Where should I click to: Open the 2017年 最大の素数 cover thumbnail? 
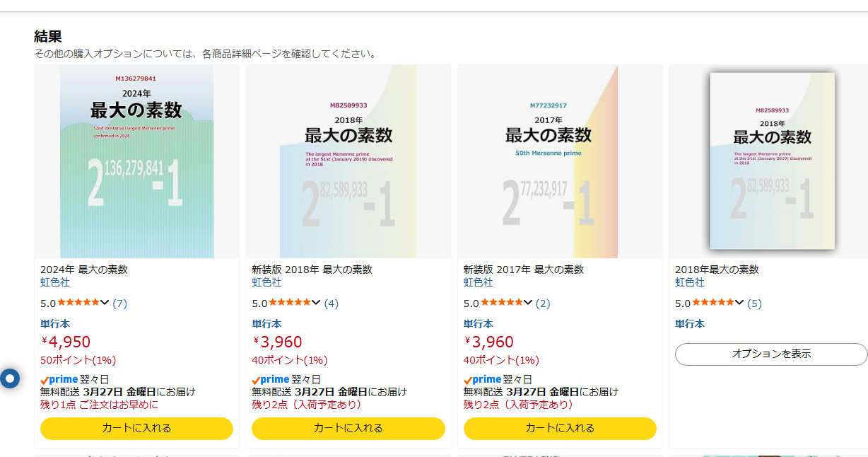[560, 161]
